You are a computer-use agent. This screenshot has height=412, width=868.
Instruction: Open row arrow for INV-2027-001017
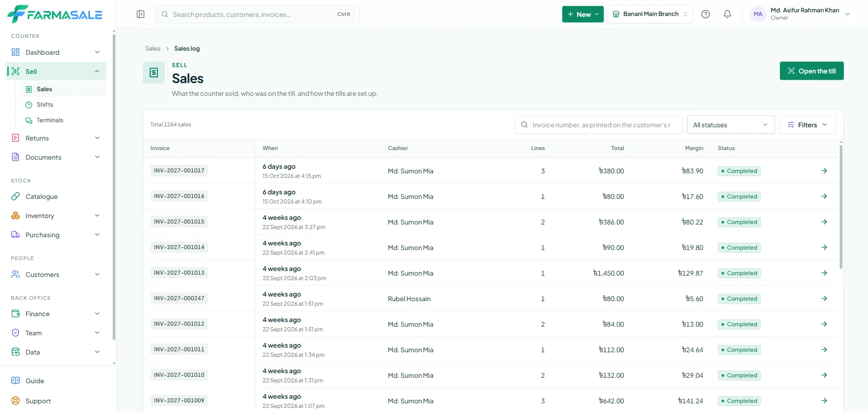point(824,171)
